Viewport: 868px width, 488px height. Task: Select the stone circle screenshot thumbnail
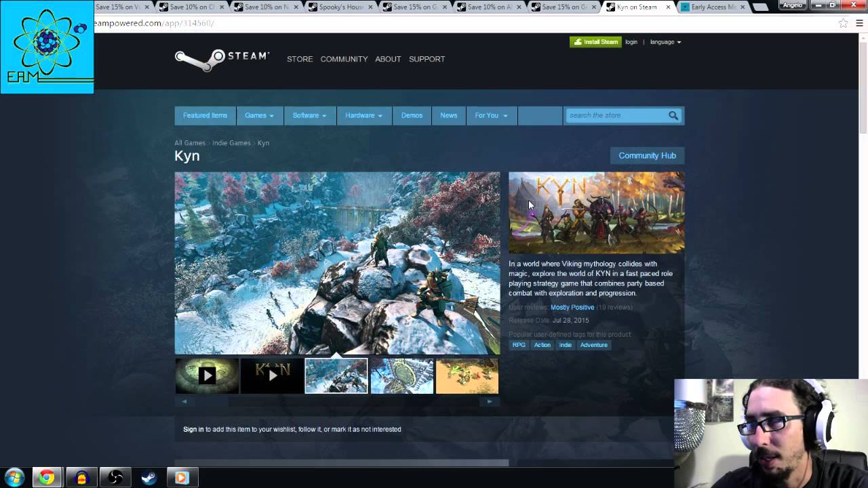tap(401, 375)
